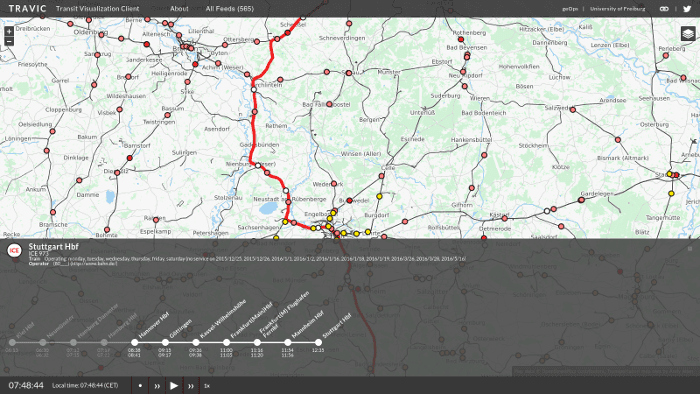Click the TRAVIC logo title

[27, 8]
